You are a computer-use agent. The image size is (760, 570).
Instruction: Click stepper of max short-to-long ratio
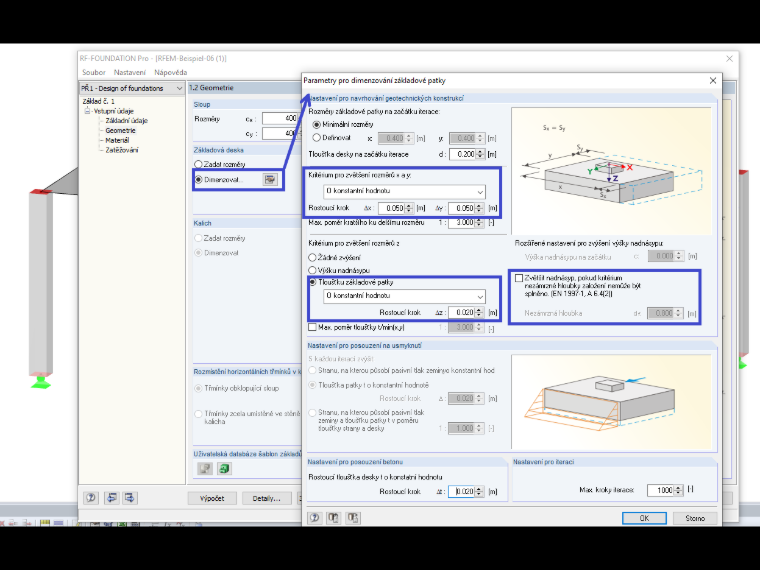click(x=479, y=222)
